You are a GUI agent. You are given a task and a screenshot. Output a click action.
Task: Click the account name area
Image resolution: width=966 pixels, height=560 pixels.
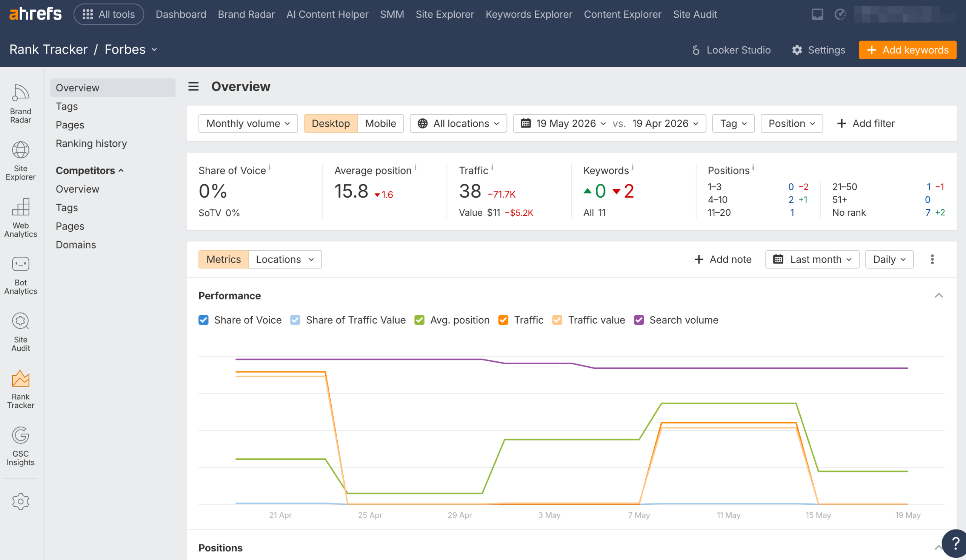[905, 15]
